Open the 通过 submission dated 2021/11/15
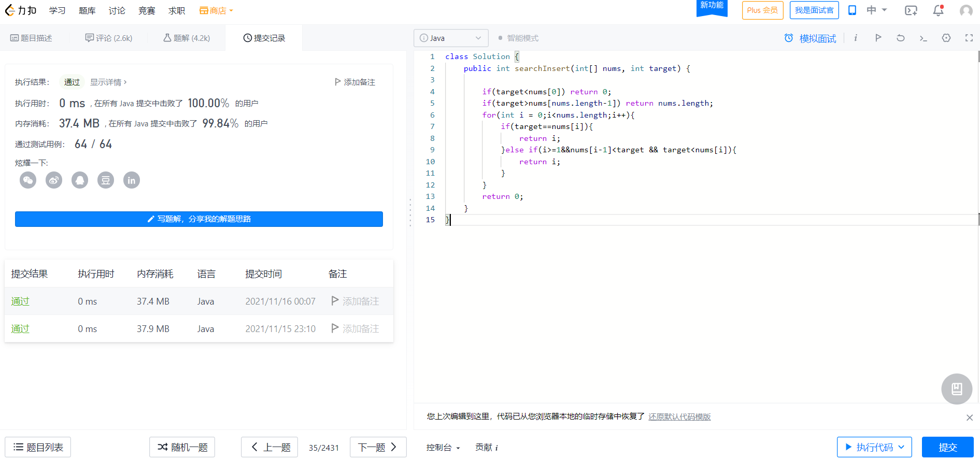Image resolution: width=980 pixels, height=460 pixels. click(x=20, y=328)
